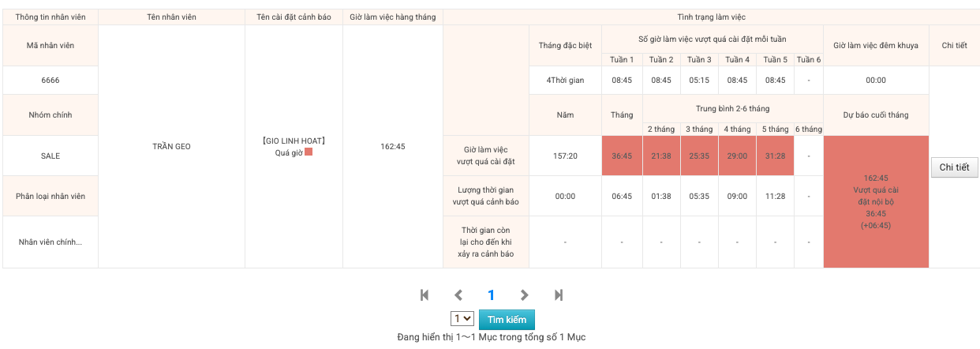The image size is (980, 349).
Task: Click the Tên cài đặt cảnh báo header
Action: (x=294, y=17)
